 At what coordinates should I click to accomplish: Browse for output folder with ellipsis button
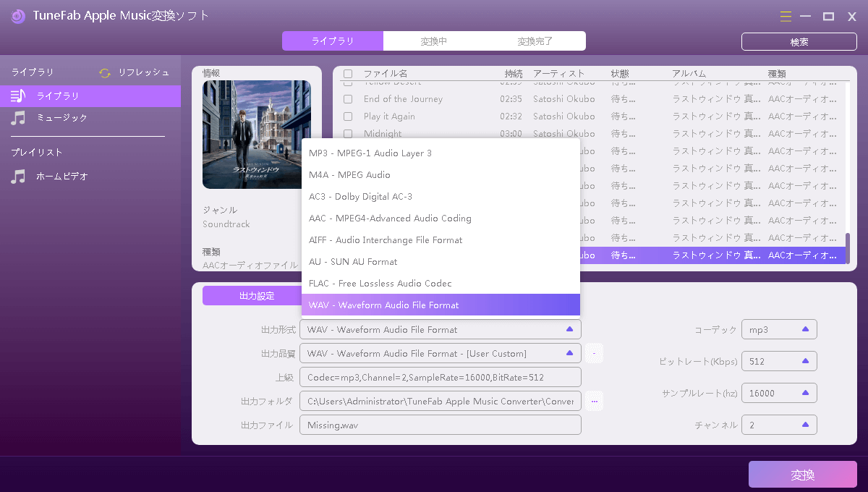pyautogui.click(x=594, y=400)
